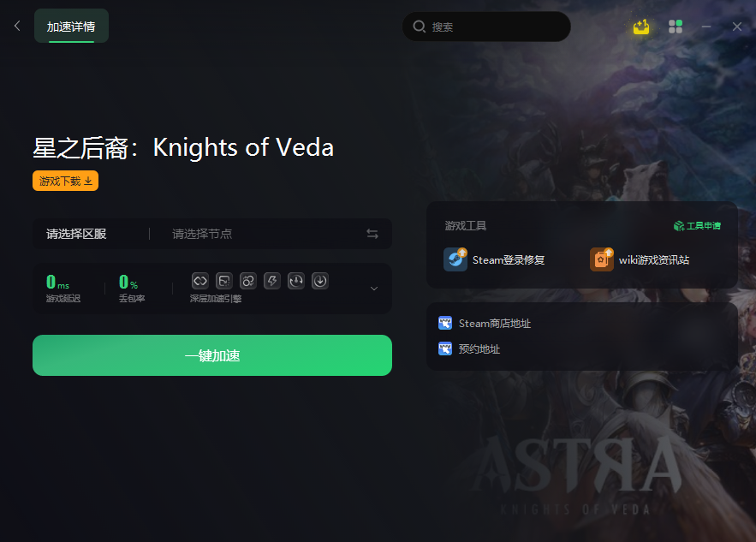Click the yellow gift inbox icon
The width and height of the screenshot is (756, 542).
coord(641,27)
